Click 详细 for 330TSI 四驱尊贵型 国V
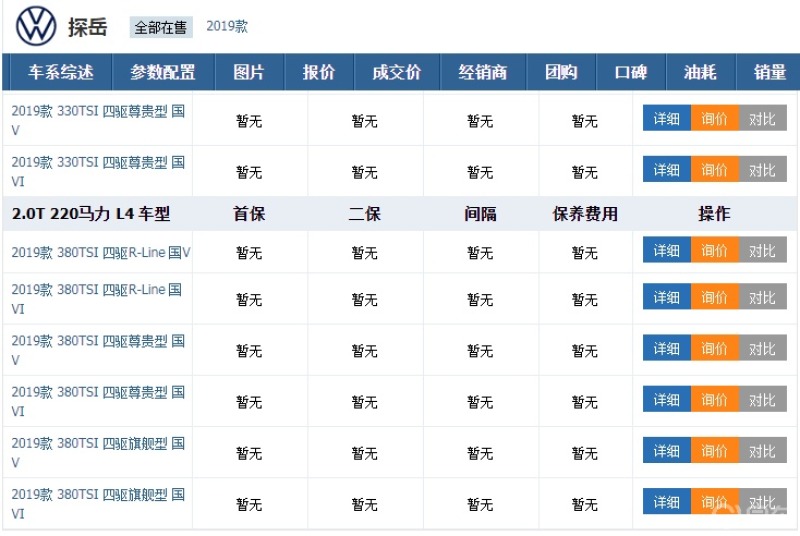800x536 pixels. (666, 118)
